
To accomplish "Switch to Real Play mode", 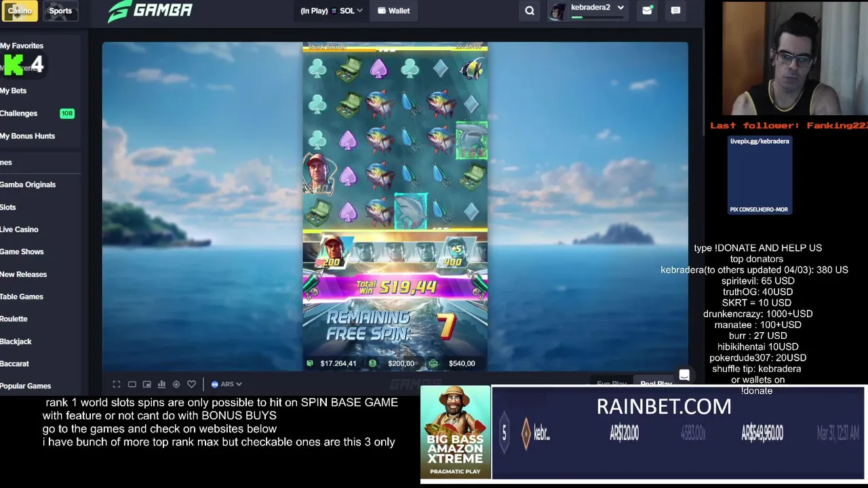I will [x=656, y=384].
